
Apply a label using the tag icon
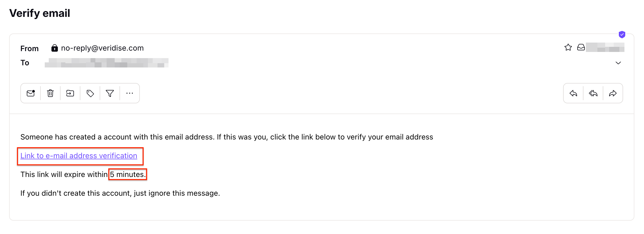click(x=90, y=93)
